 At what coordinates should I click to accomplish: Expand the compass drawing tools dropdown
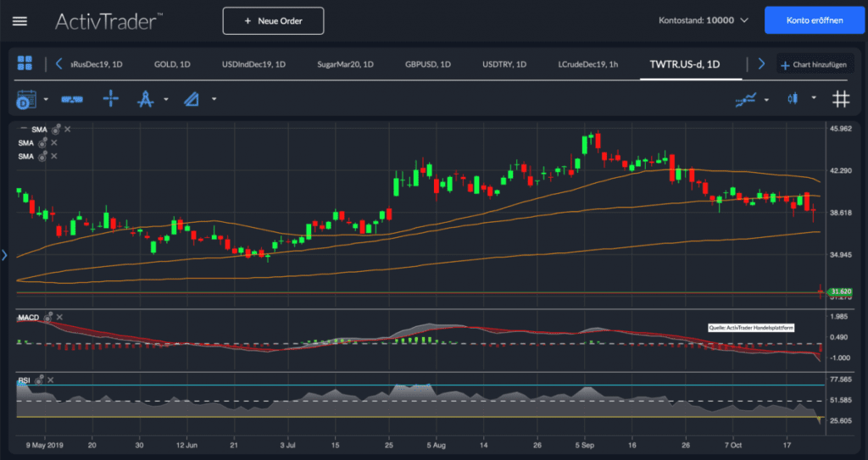pos(166,100)
